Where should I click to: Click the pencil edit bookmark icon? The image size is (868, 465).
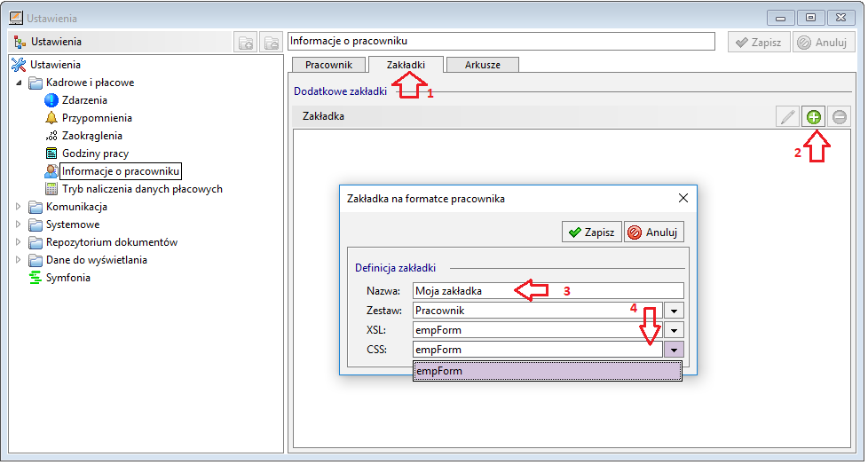[x=787, y=117]
